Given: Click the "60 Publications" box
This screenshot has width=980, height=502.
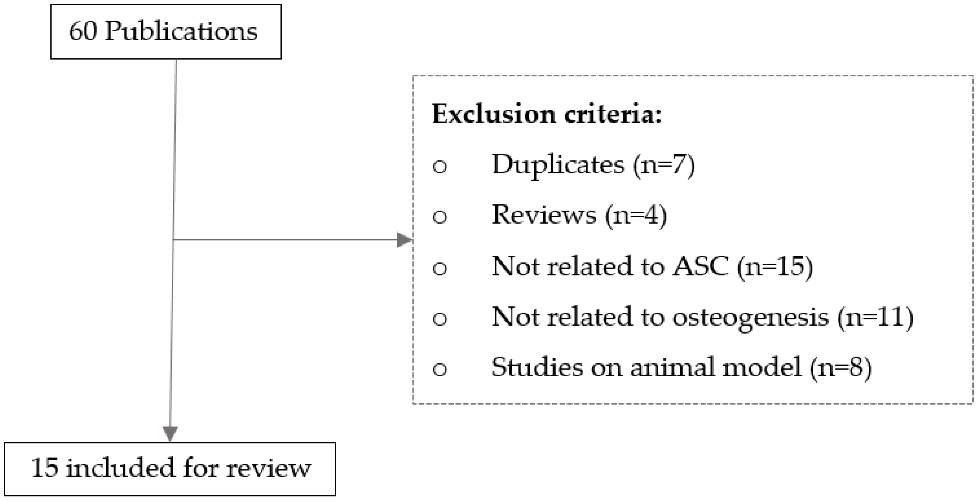Looking at the screenshot, I should pyautogui.click(x=166, y=32).
